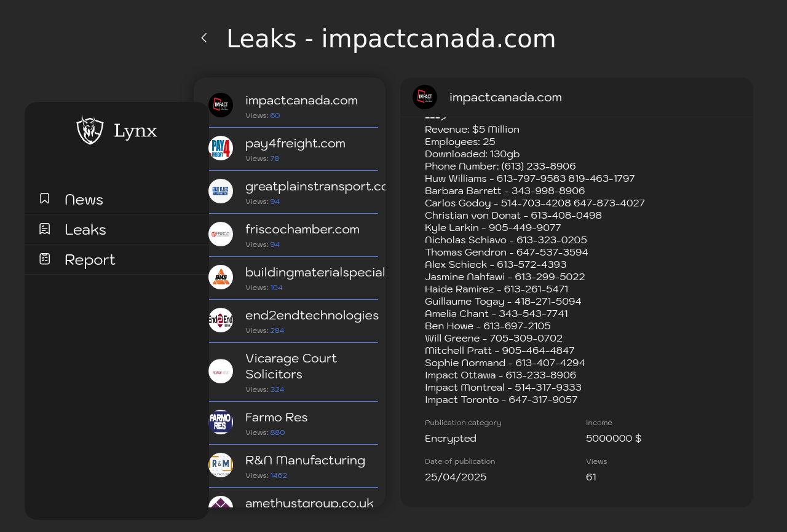
Task: Click the end2endtechnologies logo icon
Action: pyautogui.click(x=221, y=320)
